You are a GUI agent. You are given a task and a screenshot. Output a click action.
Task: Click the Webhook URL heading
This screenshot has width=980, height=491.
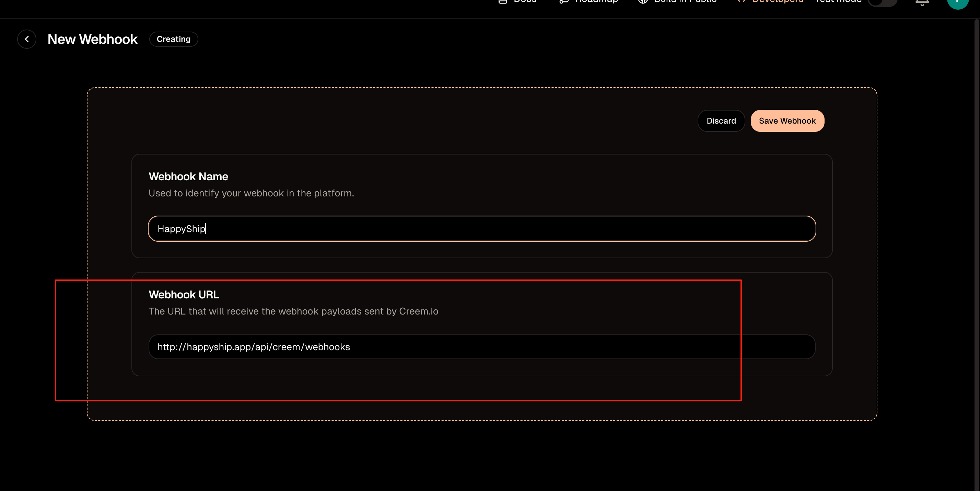click(x=184, y=295)
